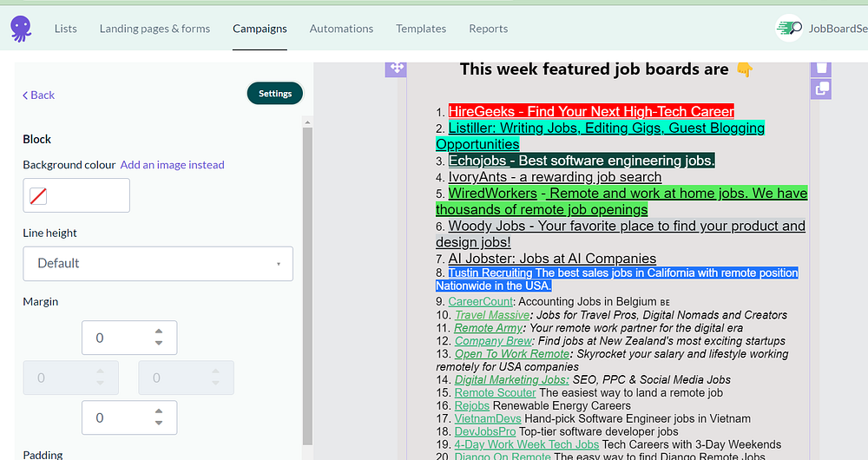Click the right margin field
The image size is (868, 460).
tap(186, 378)
